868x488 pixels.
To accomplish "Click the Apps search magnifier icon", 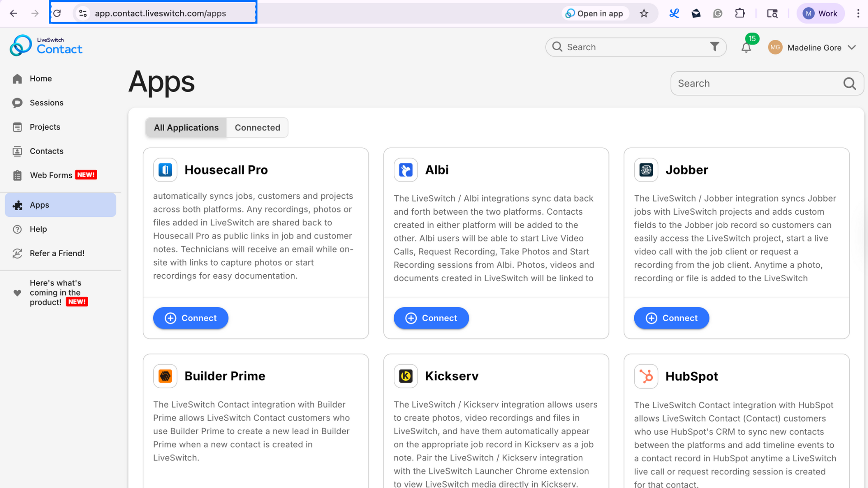I will [849, 84].
